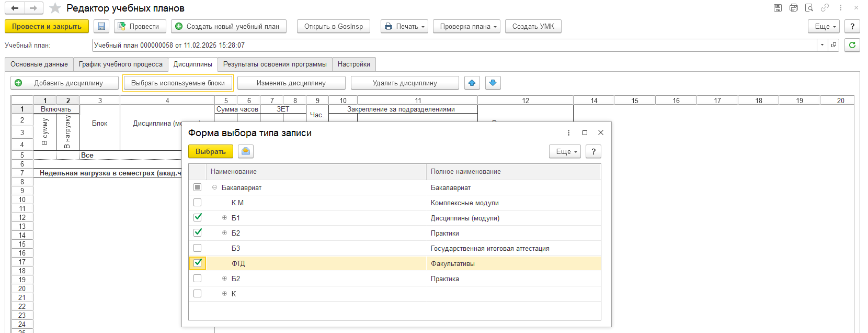
Task: Open the Печать dropdown menu
Action: [405, 26]
